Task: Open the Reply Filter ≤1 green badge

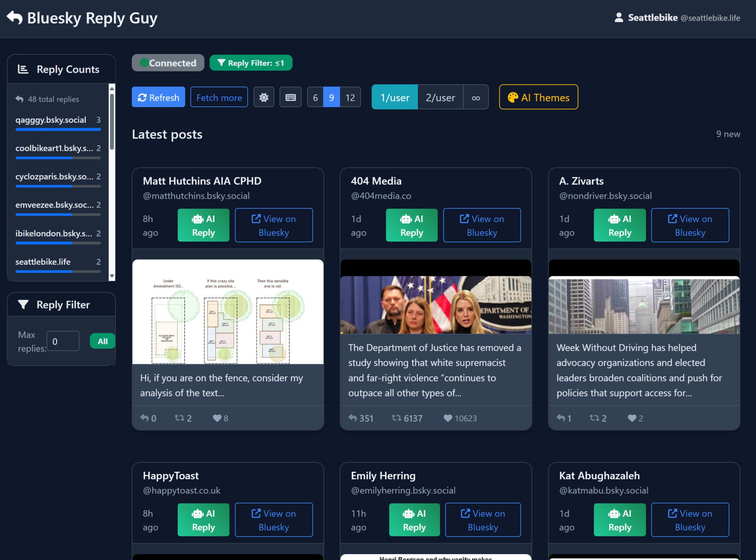Action: coord(251,63)
